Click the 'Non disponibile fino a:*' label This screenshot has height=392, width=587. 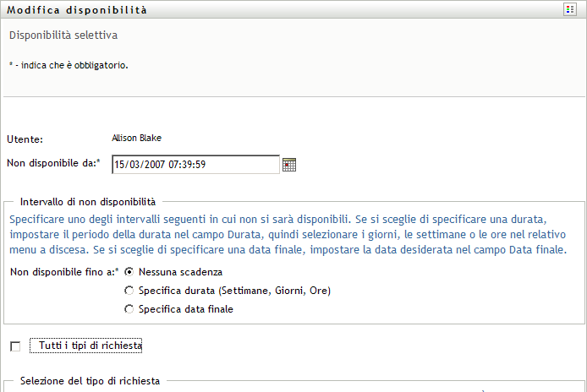(64, 272)
